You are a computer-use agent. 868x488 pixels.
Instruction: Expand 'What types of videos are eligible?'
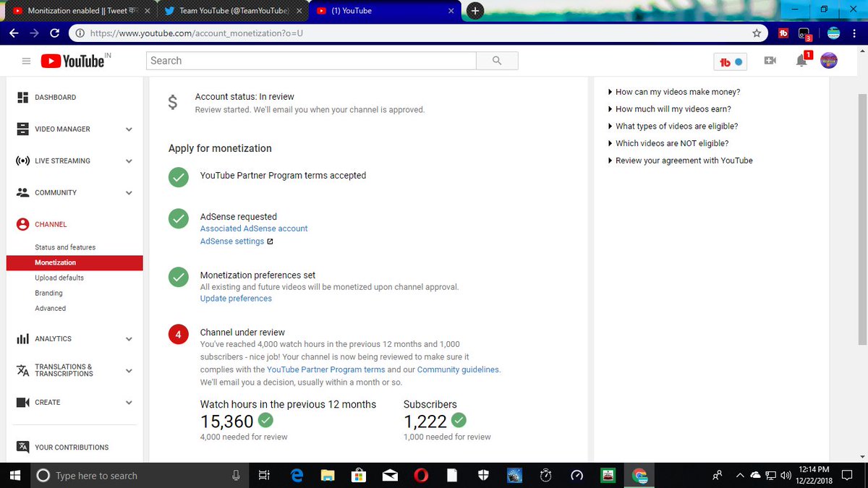(x=673, y=126)
